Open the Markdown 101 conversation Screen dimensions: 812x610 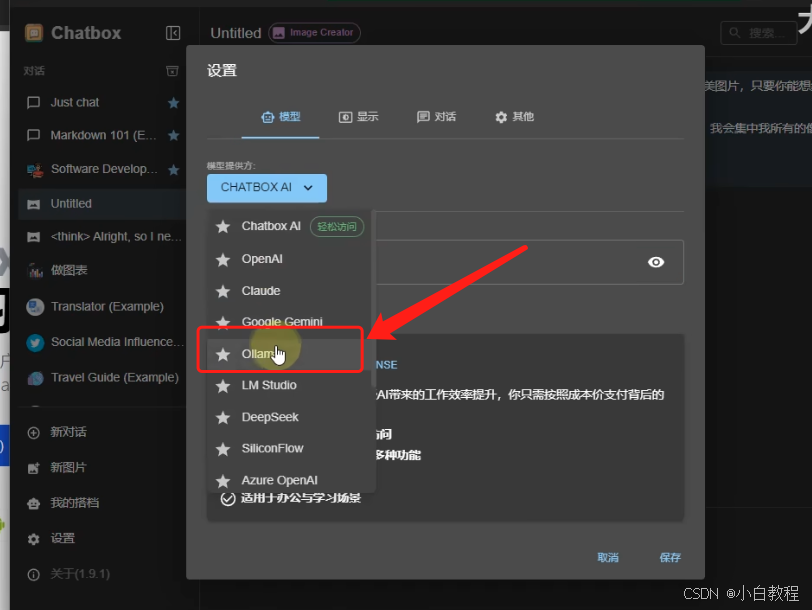click(102, 136)
